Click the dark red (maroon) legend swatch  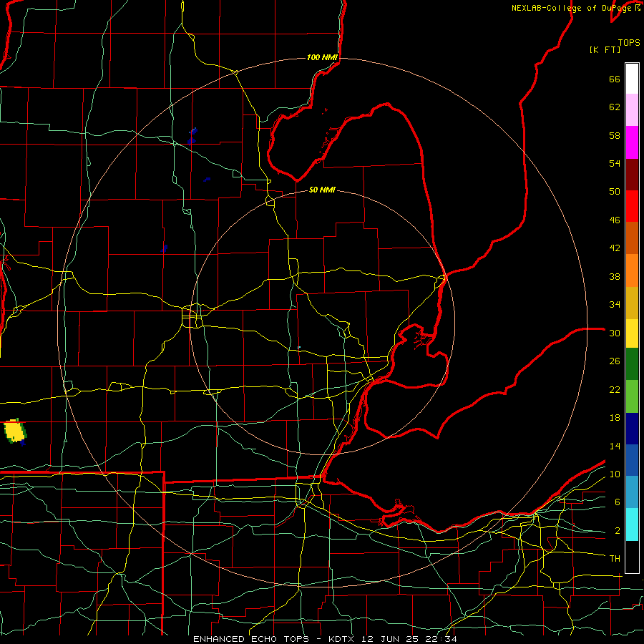click(632, 174)
